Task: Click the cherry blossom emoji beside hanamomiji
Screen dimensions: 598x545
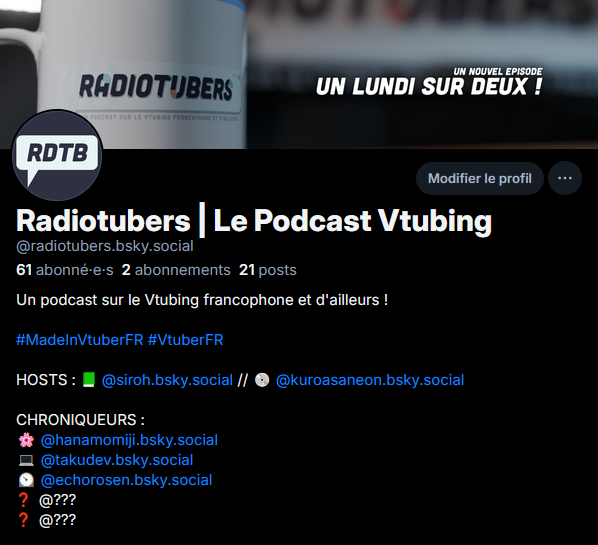Action: 26,440
